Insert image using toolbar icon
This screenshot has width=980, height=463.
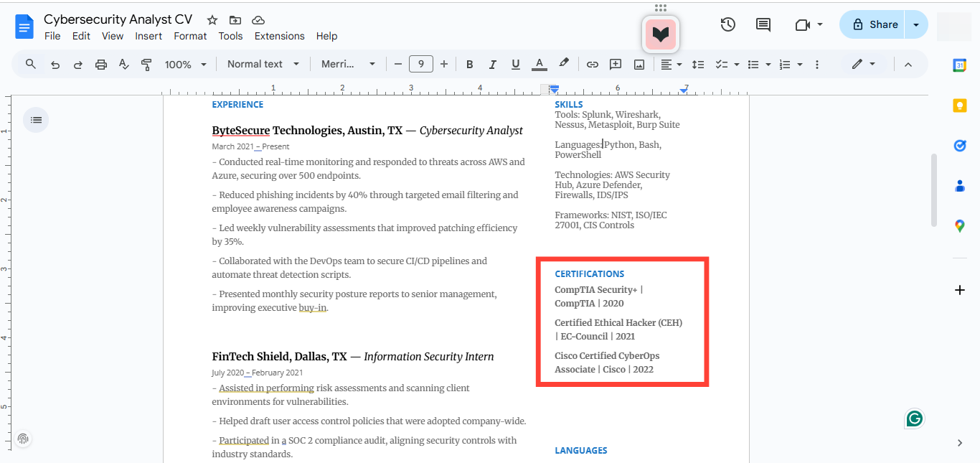tap(639, 65)
